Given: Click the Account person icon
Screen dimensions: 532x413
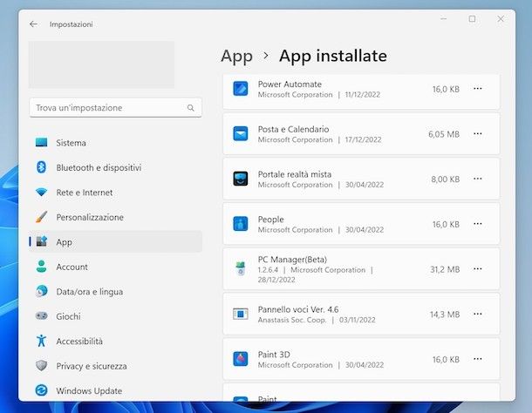Looking at the screenshot, I should point(41,267).
